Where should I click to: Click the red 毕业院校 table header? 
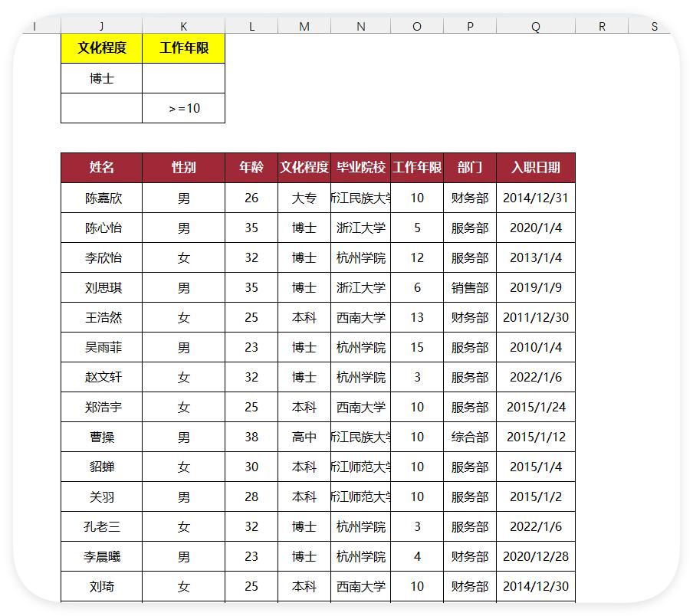click(x=360, y=167)
